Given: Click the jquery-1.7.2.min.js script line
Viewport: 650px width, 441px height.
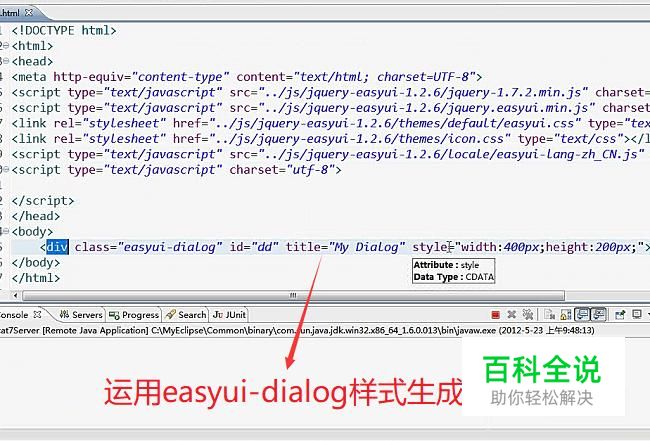Looking at the screenshot, I should [331, 92].
